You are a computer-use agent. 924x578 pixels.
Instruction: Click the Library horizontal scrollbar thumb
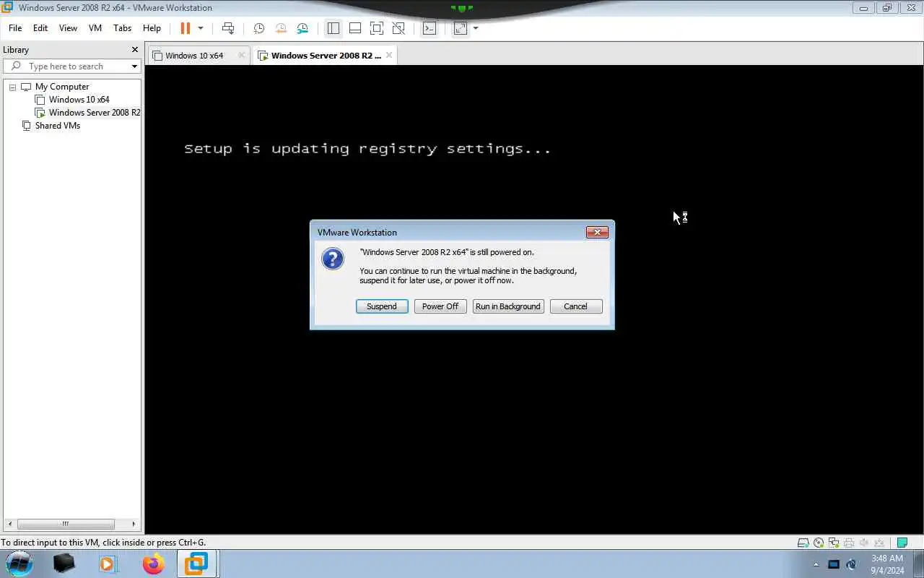click(x=66, y=524)
